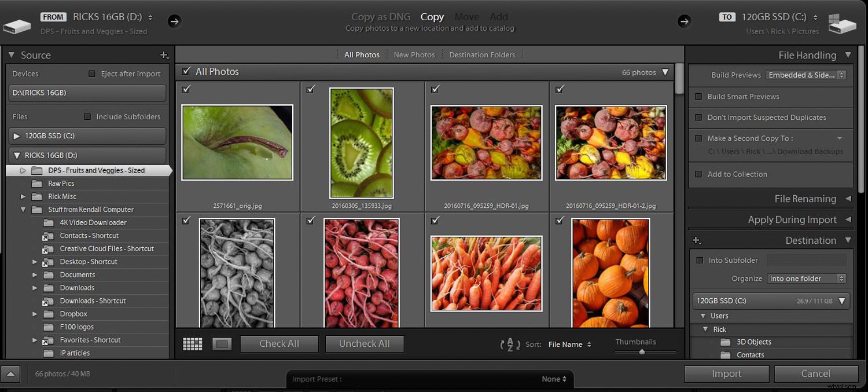Open the Build Previews dropdown
The image size is (868, 392).
point(806,75)
